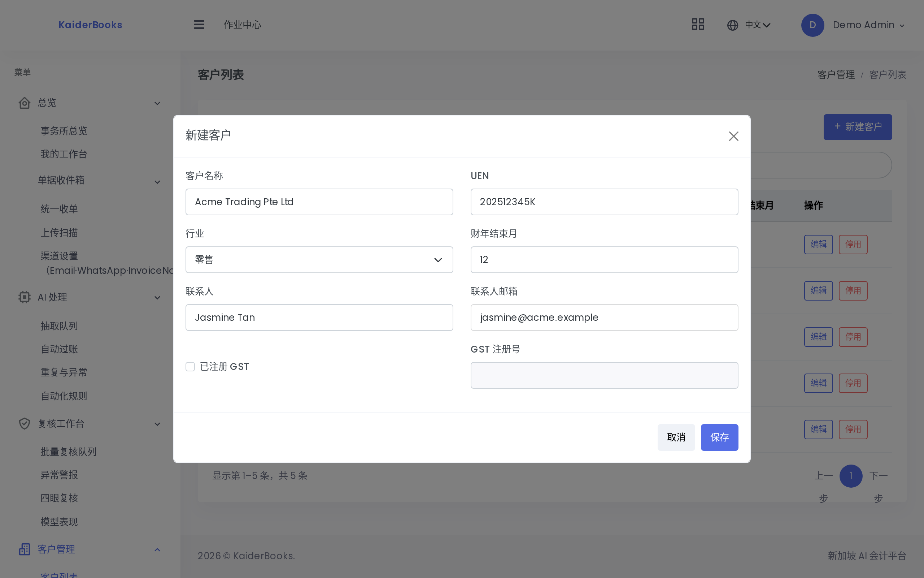Tick the 已注册 GST checkbox
The width and height of the screenshot is (924, 578).
[190, 367]
